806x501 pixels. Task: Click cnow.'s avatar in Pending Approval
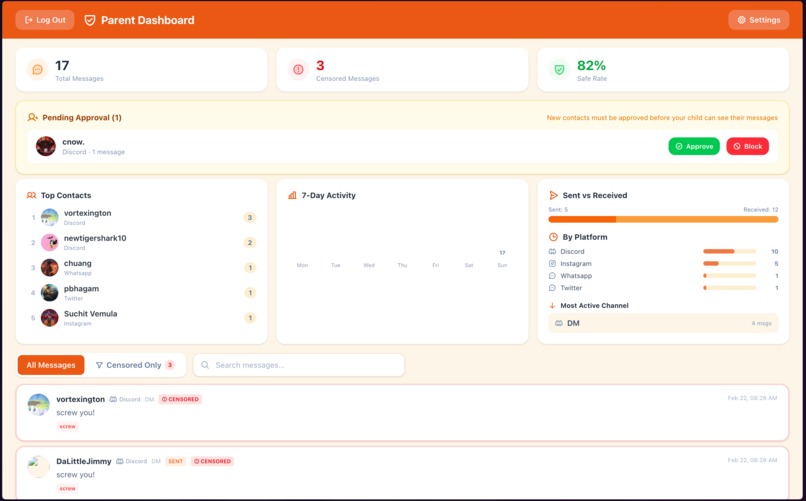[x=46, y=146]
